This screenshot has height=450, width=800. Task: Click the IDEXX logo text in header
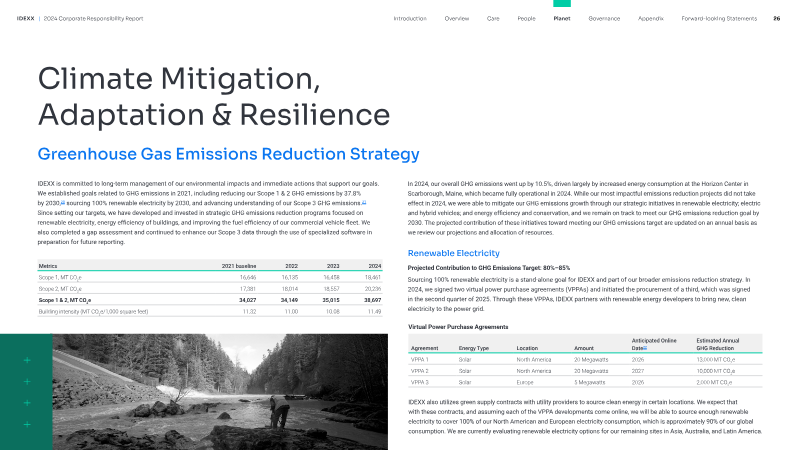(25, 19)
